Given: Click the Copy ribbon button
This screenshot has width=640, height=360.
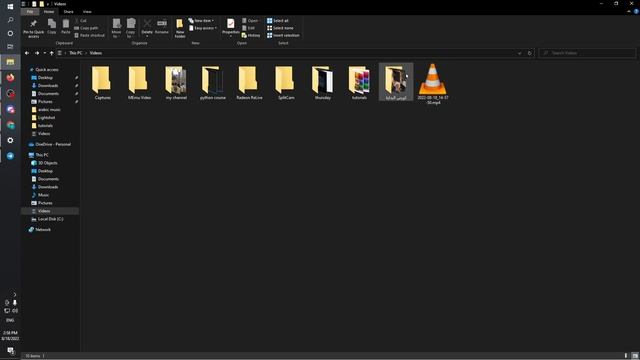Looking at the screenshot, I should pos(52,27).
